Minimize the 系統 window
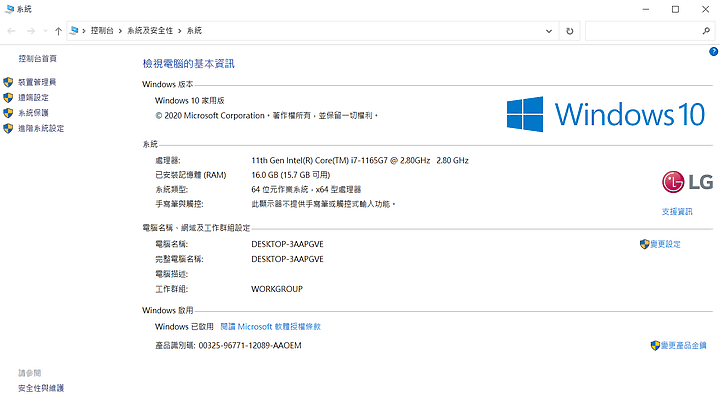The height and width of the screenshot is (406, 720). [646, 9]
